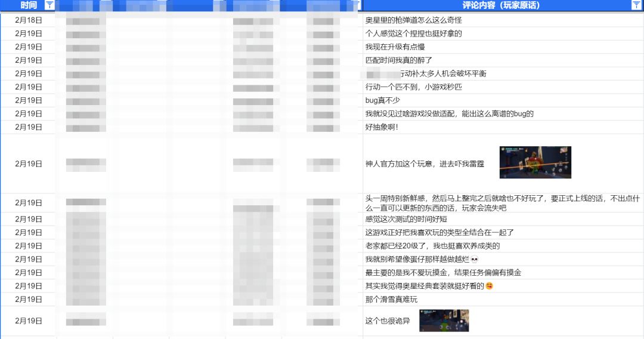Select the date cell in the 我现在升级有点慢 row
This screenshot has width=644, height=339.
[29, 47]
